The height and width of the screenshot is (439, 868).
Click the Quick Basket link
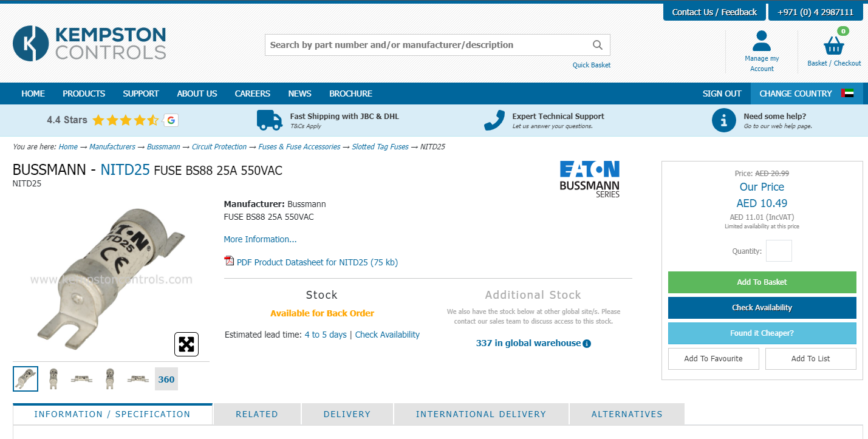point(592,65)
